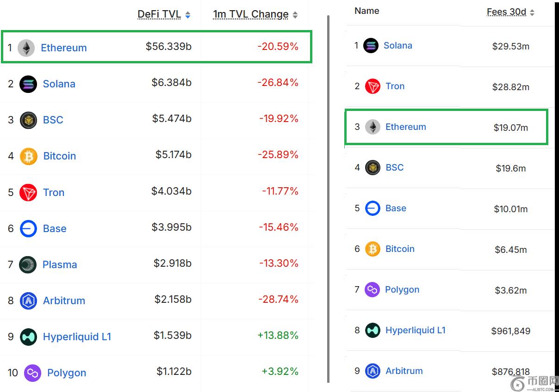This screenshot has height=392, width=559.
Task: Open Solana link in Fees table
Action: pos(398,45)
